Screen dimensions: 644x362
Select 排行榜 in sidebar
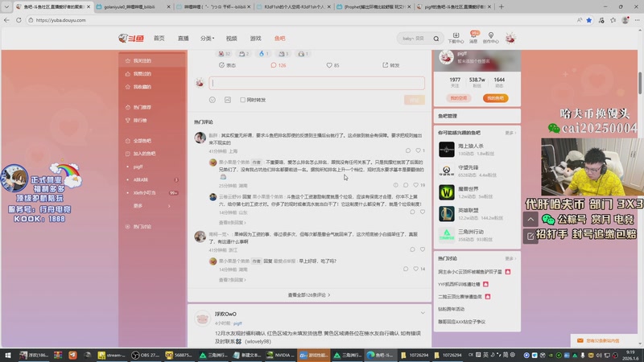tap(152, 120)
